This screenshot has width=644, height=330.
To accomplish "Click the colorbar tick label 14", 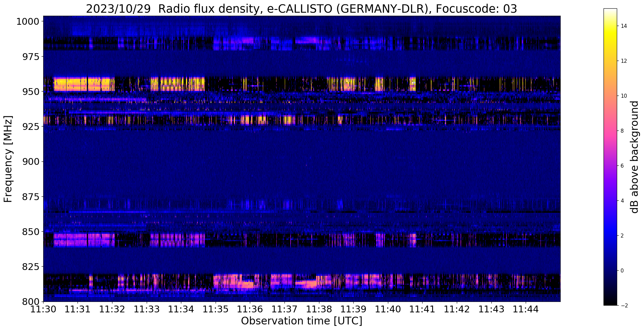I will [x=624, y=26].
